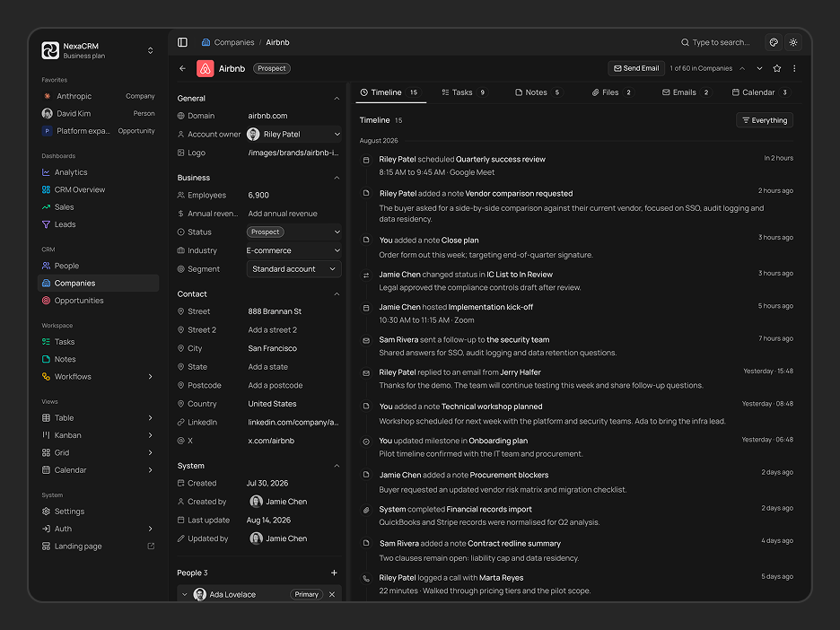Open CRM Overview dashboard

click(98, 189)
